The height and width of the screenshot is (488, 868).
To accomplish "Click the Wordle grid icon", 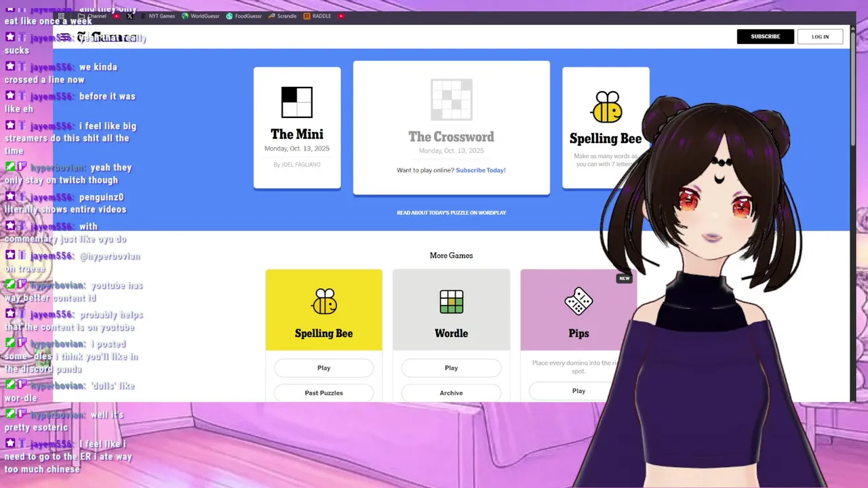I will tap(452, 302).
